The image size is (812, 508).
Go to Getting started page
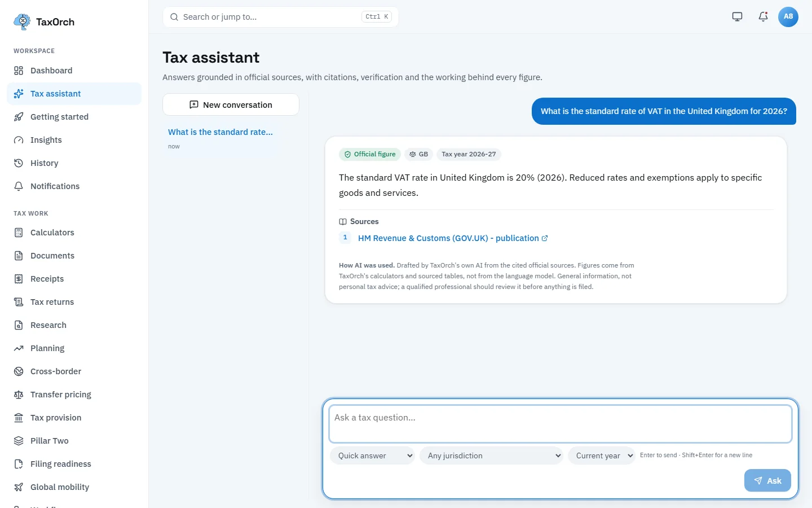click(x=74, y=117)
